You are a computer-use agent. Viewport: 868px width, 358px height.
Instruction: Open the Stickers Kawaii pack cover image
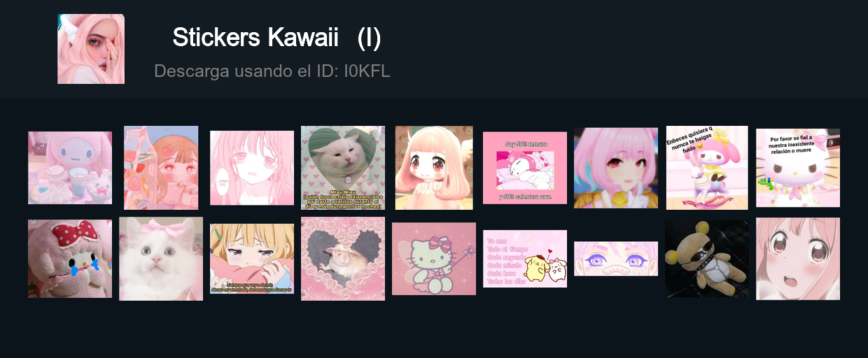tap(91, 49)
